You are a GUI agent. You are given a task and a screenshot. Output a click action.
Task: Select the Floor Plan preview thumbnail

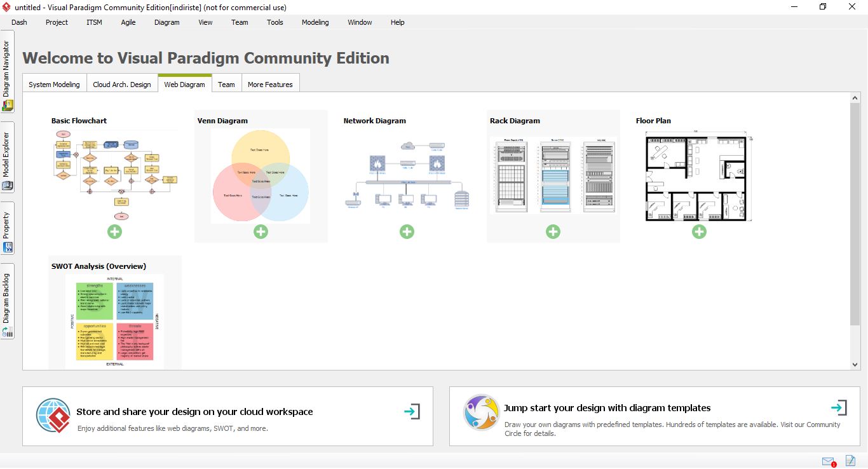point(699,175)
